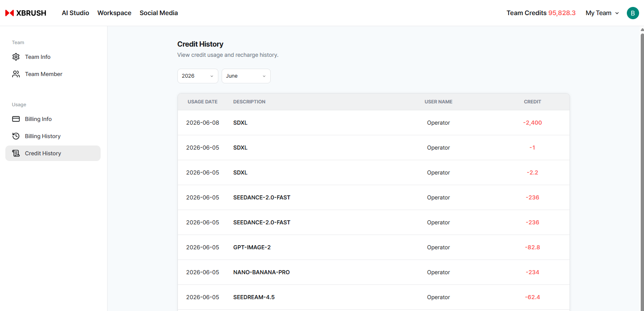Click the -2,400 credit value
The width and height of the screenshot is (644, 311).
532,123
